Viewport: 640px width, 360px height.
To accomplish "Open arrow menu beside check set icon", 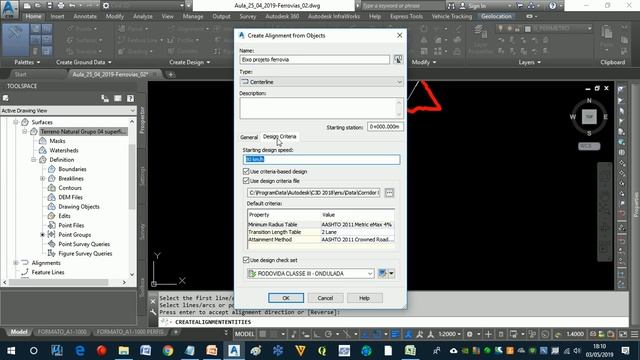I will coord(391,273).
